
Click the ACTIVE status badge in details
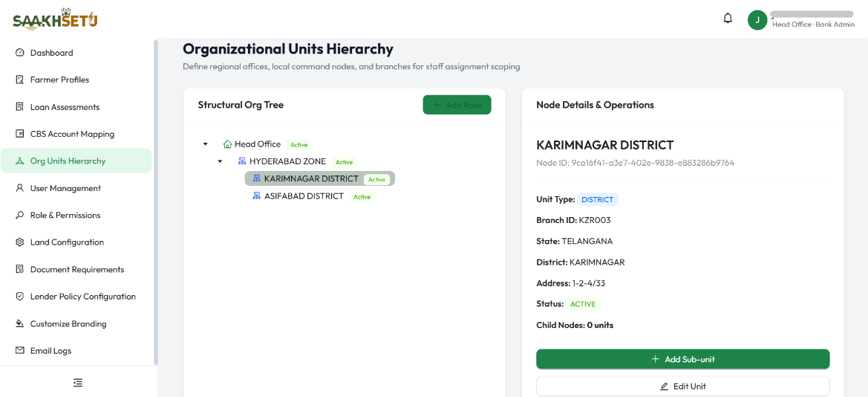click(584, 304)
